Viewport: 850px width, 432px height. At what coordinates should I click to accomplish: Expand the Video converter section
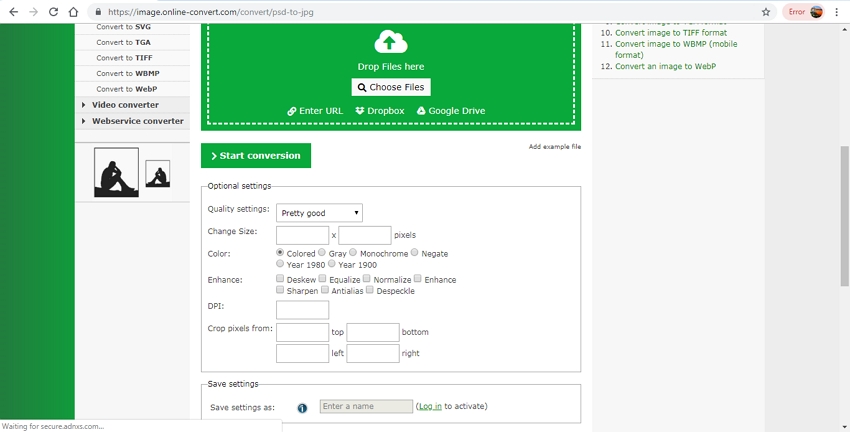pos(125,105)
